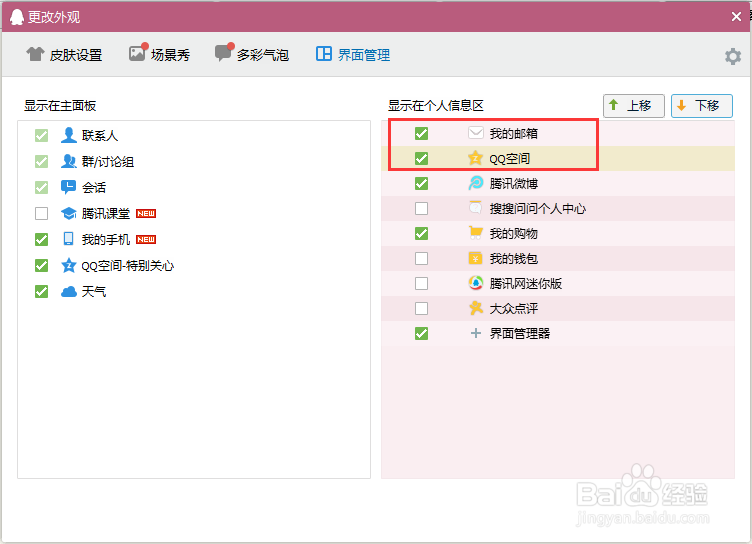The height and width of the screenshot is (544, 752).
Task: Uncheck the 天气 checkbox
Action: pos(42,291)
